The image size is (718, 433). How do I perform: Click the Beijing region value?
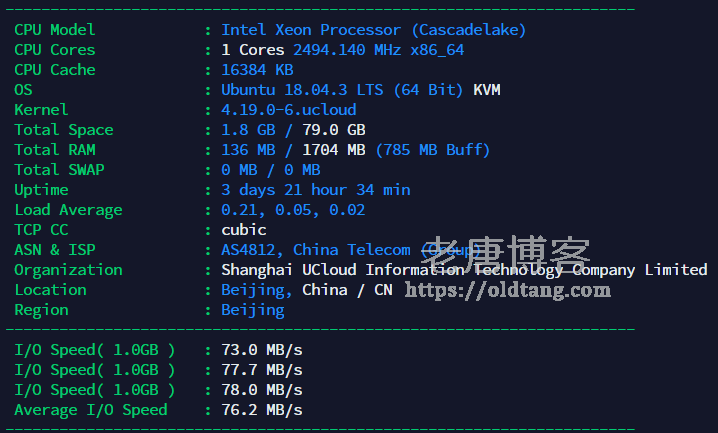(x=252, y=310)
